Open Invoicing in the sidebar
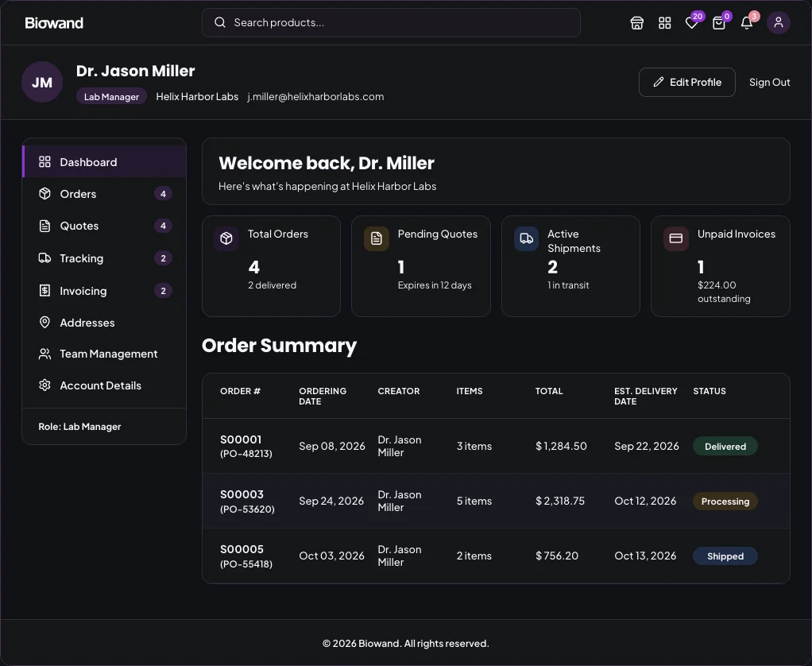Viewport: 812px width, 666px height. click(x=104, y=291)
